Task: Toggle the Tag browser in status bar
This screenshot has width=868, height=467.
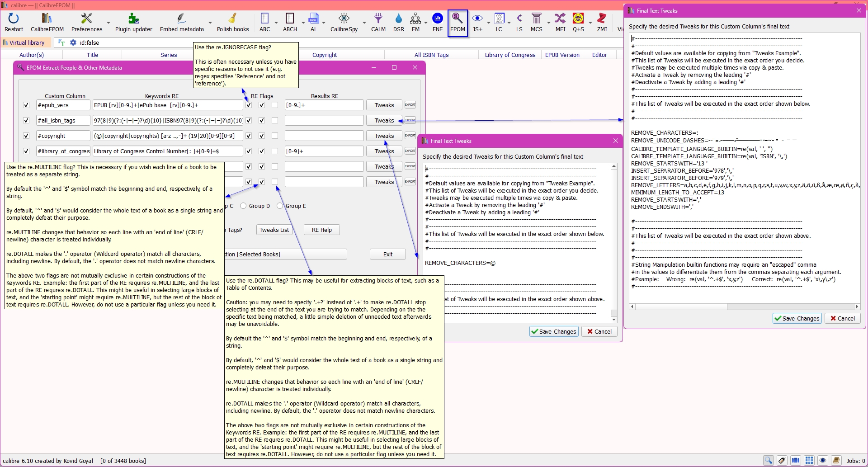Action: click(782, 461)
